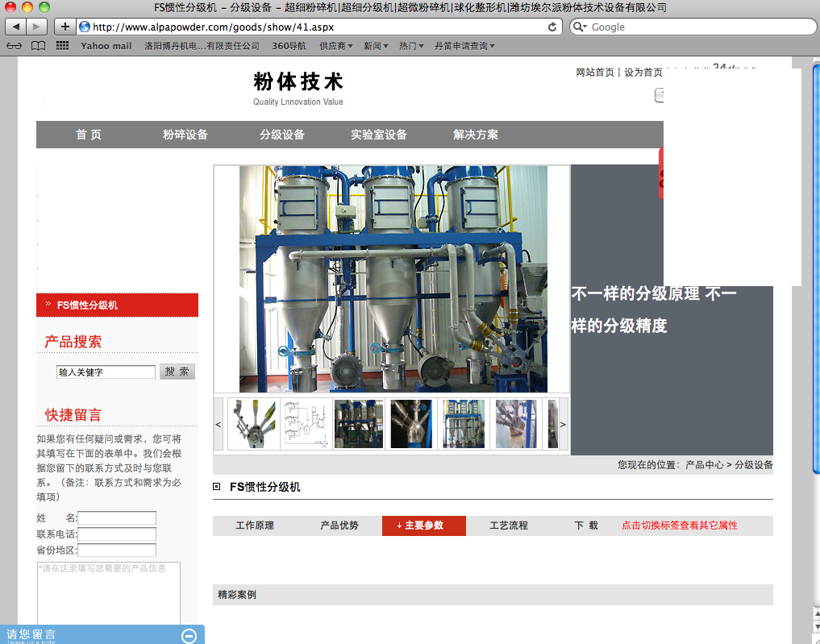
Task: Click the browser Forward arrow button
Action: 38,27
